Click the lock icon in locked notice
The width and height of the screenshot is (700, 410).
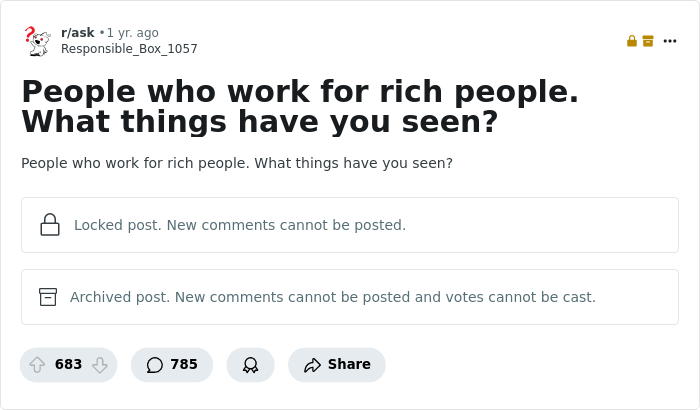tap(50, 225)
